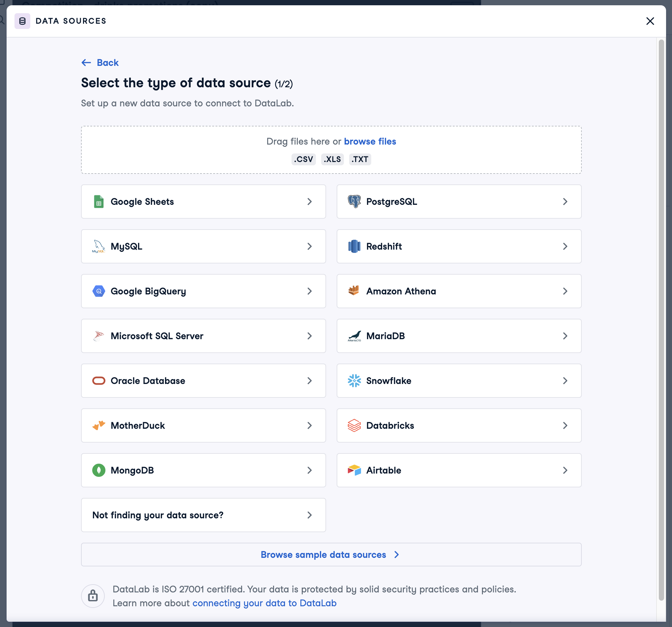Expand the MongoDB row chevron
672x627 pixels.
pos(310,471)
